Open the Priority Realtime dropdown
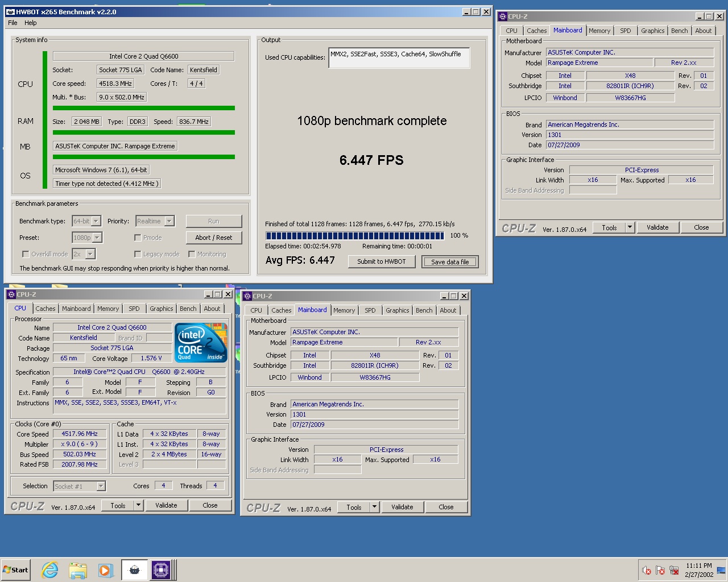The height and width of the screenshot is (582, 728). (x=169, y=221)
